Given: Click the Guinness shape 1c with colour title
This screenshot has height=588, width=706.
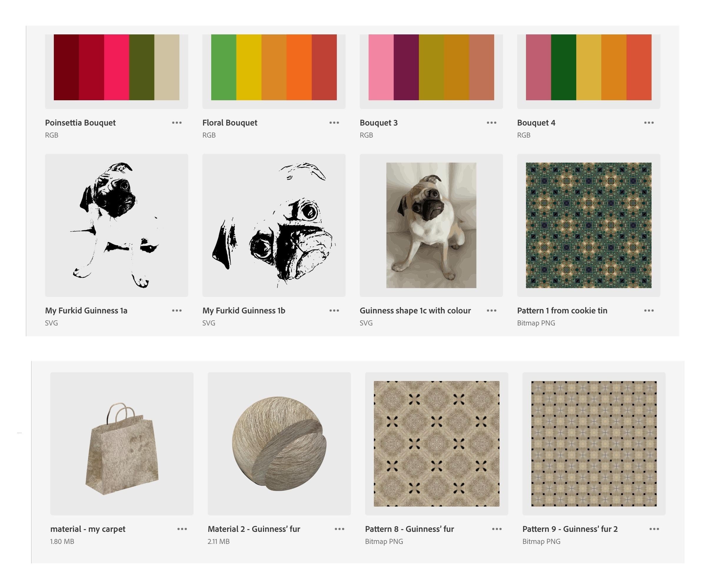Looking at the screenshot, I should pos(415,311).
